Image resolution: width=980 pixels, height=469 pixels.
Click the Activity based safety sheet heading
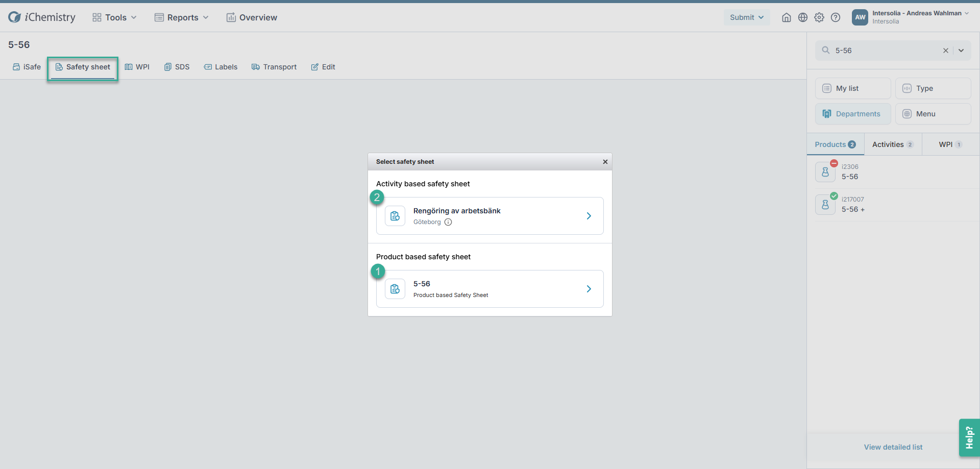(x=423, y=184)
